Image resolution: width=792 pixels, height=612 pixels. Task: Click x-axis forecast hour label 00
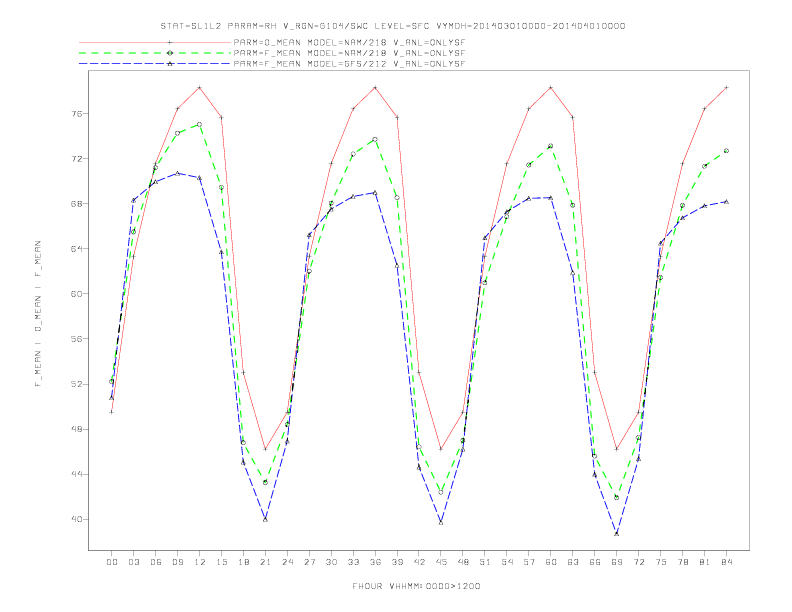point(112,562)
